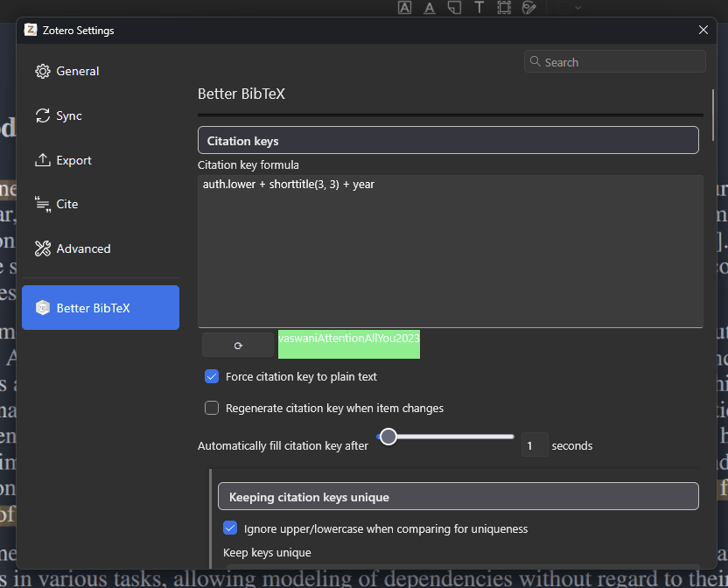Click the auto-fill citation key delay slider handle
Screen dimensions: 728x588
[x=388, y=437]
